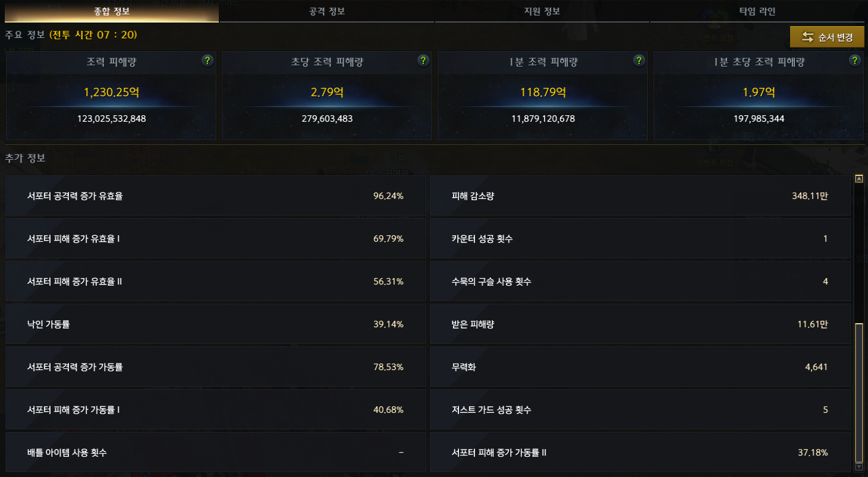Select the 카운터 성공 횟수 row
This screenshot has height=477, width=868.
click(x=640, y=238)
